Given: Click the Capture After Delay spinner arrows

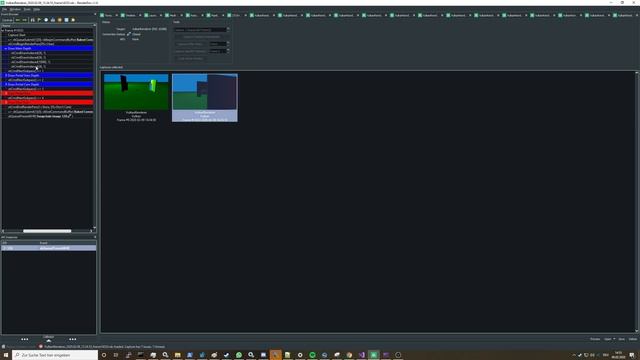Looking at the screenshot, I should [228, 44].
